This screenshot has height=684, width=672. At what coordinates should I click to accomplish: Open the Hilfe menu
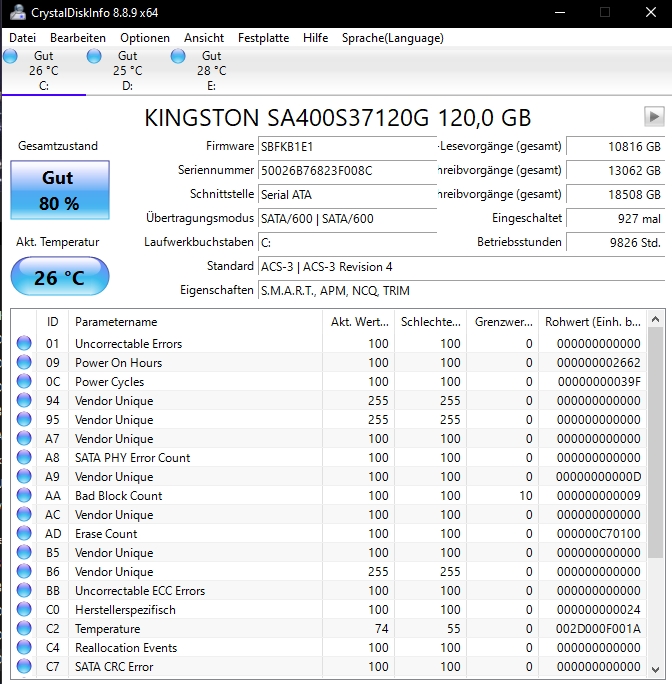click(x=315, y=38)
